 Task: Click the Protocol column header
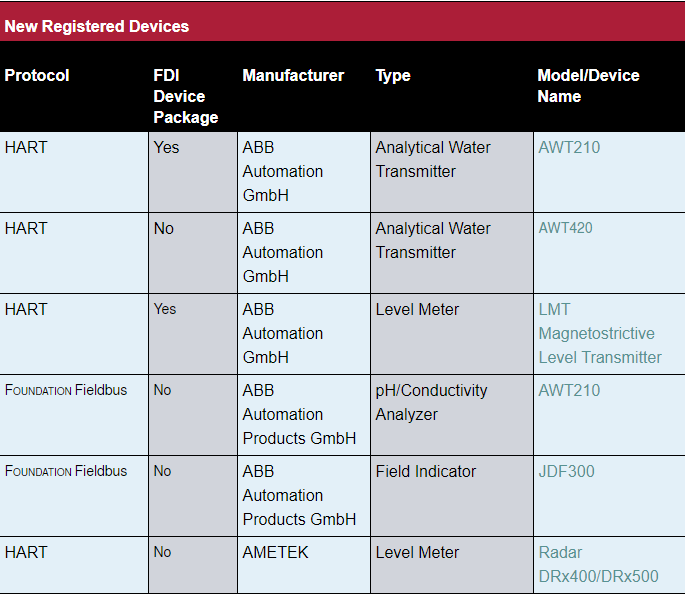click(x=37, y=76)
